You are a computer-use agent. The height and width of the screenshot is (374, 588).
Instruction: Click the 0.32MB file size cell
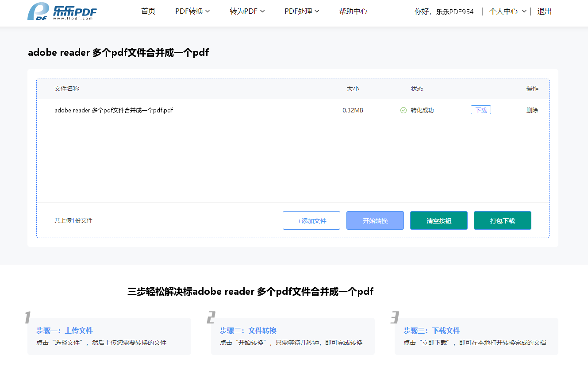pos(353,110)
